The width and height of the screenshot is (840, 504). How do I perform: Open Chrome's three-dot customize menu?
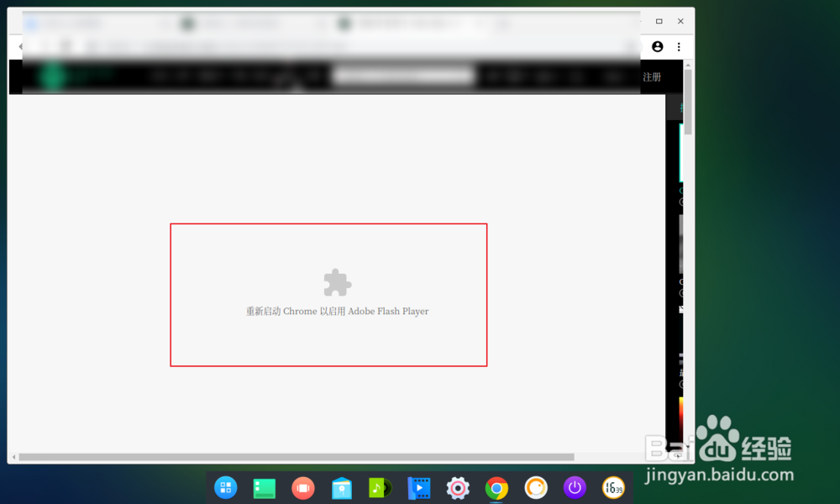pyautogui.click(x=679, y=46)
